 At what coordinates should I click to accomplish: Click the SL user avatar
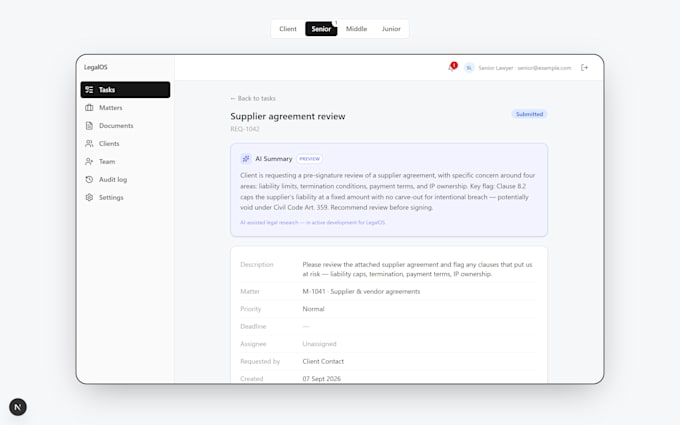tap(469, 68)
